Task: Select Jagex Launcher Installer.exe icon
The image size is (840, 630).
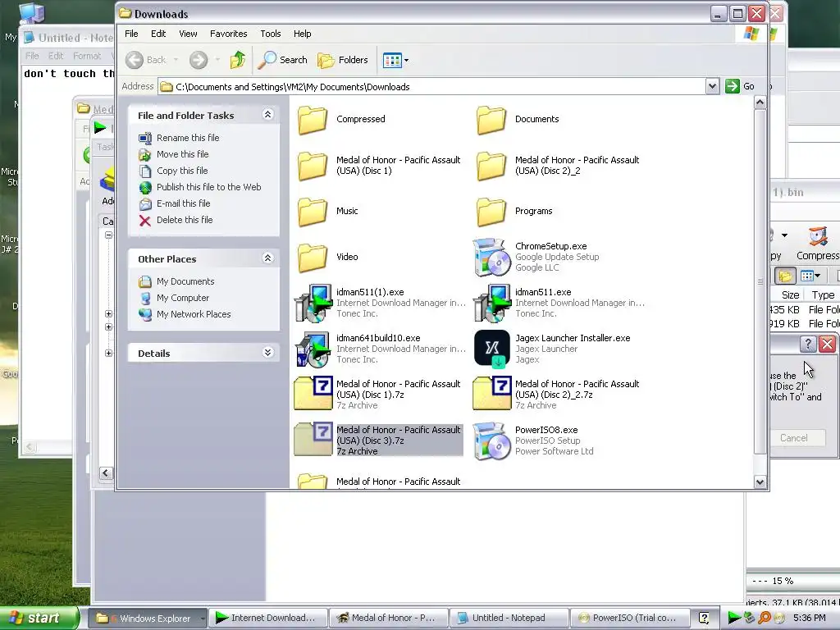Action: click(x=492, y=348)
